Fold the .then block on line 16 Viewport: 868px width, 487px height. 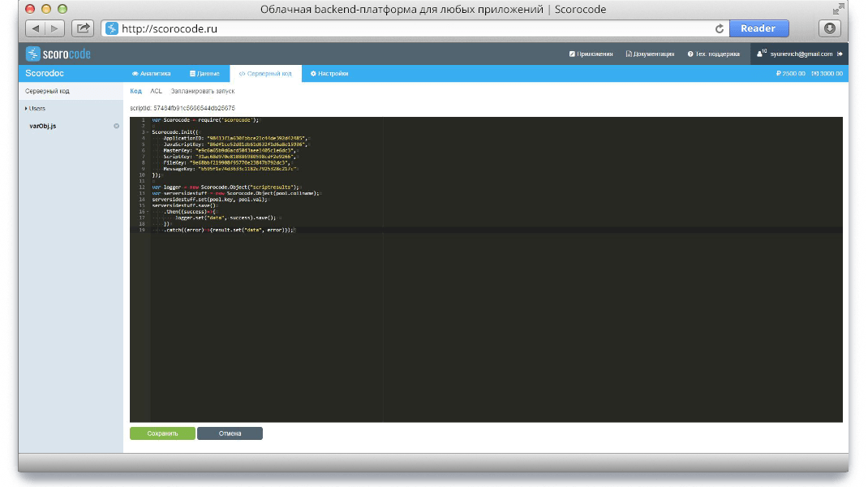[x=148, y=211]
